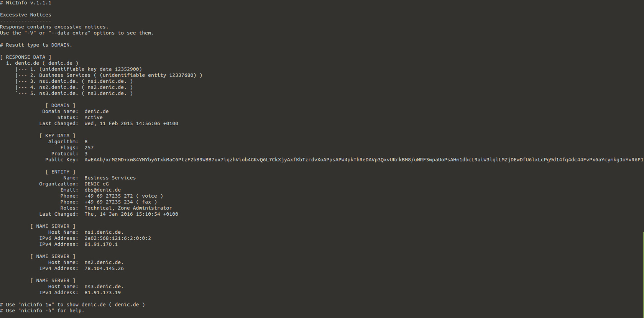644x318 pixels.
Task: Click IPv4 address 78.104.145.26
Action: [104, 269]
